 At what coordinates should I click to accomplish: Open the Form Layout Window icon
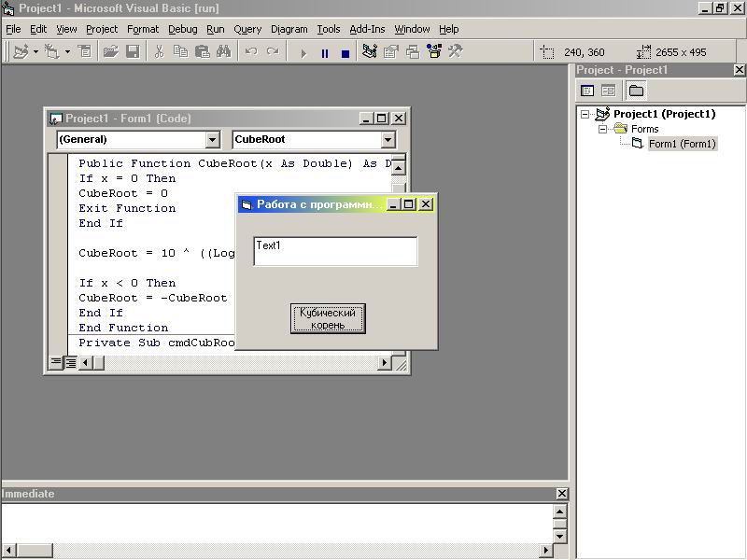[413, 51]
